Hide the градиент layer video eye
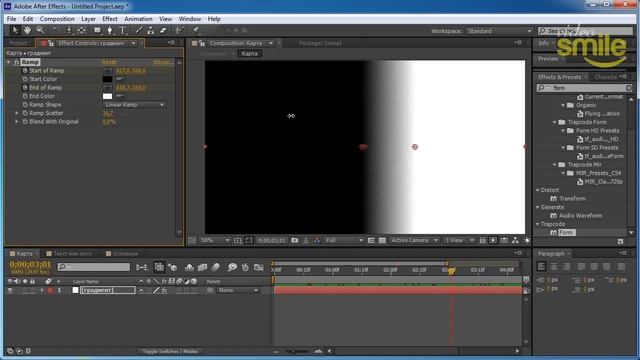Viewport: 640px width, 360px height. point(10,291)
